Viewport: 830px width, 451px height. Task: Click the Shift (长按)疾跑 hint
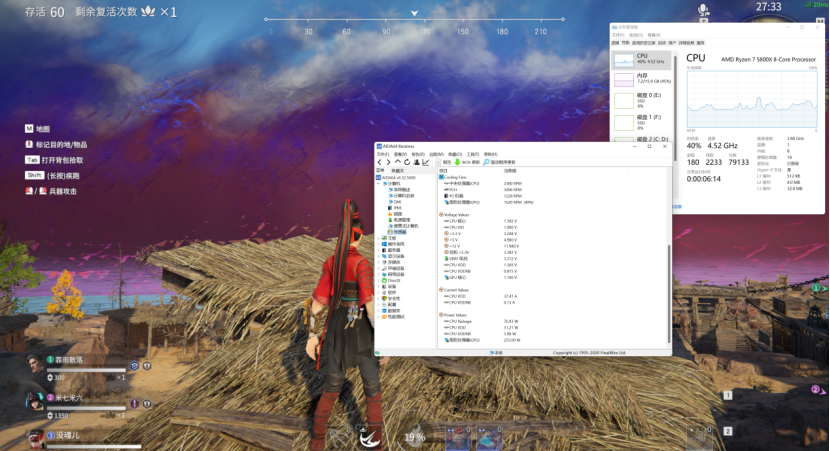[x=52, y=175]
